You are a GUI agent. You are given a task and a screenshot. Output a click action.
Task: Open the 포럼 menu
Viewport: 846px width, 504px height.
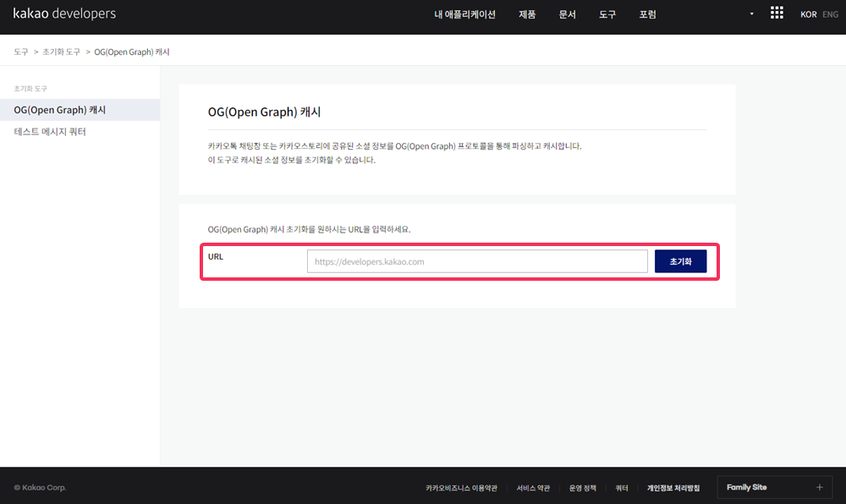[647, 14]
